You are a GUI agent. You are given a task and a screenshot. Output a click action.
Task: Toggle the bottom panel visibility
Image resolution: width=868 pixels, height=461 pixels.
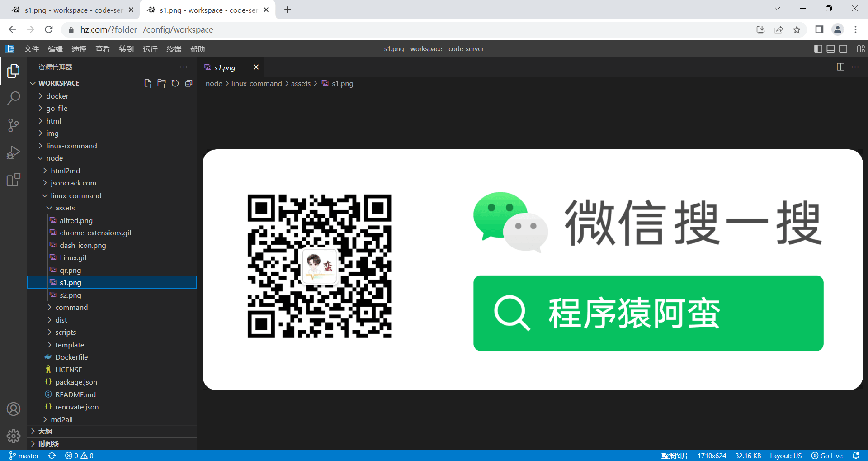coord(831,49)
